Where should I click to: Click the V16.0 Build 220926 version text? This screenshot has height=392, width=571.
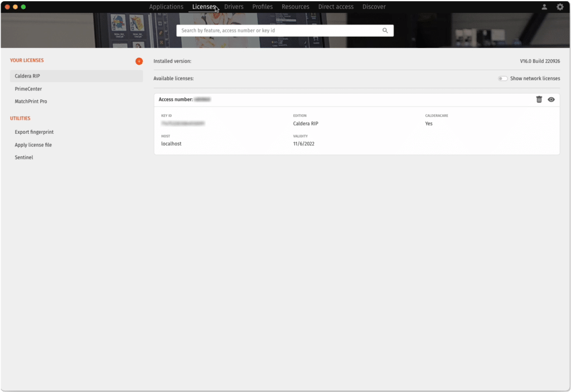click(x=540, y=61)
